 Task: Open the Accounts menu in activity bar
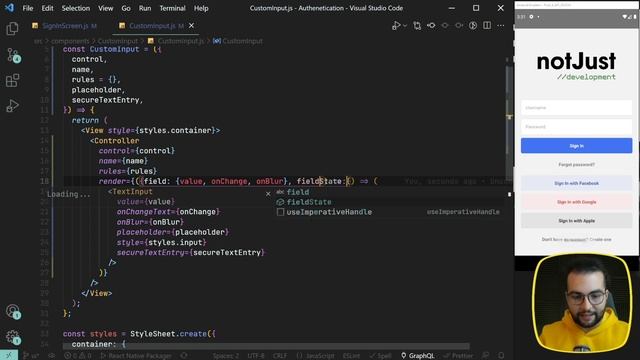[13, 311]
